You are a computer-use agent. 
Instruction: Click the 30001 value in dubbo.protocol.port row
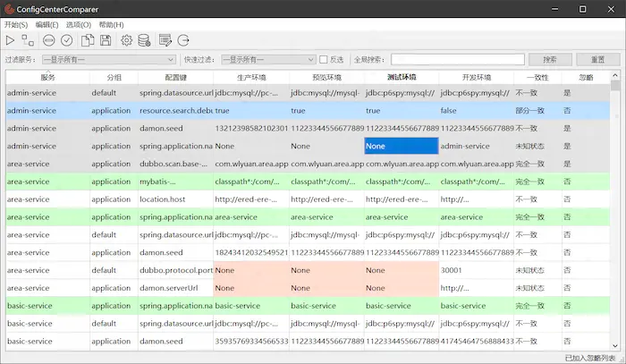[x=477, y=270]
